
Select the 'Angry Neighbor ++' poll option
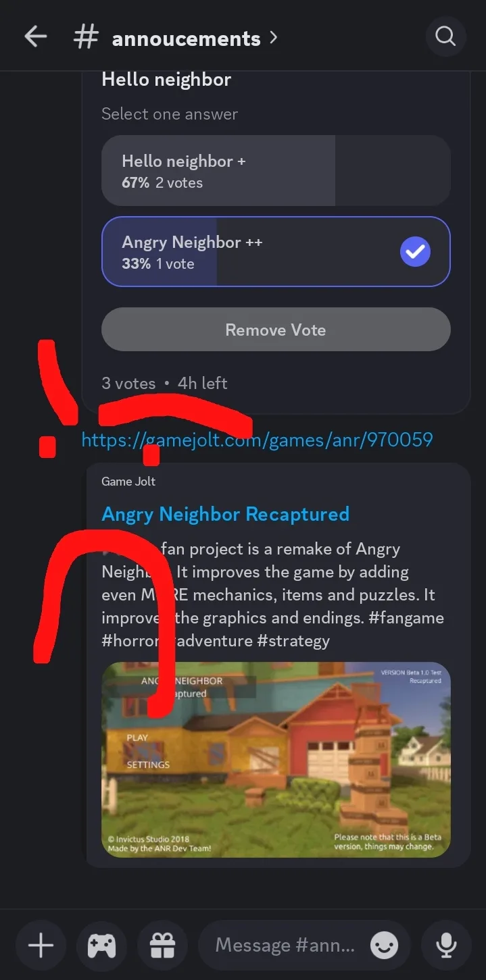pyautogui.click(x=276, y=252)
